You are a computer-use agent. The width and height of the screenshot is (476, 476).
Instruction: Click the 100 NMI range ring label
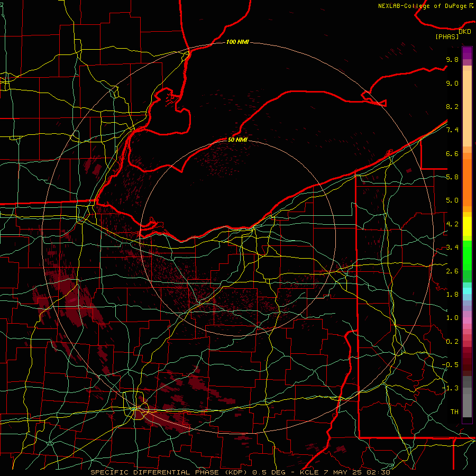click(x=237, y=42)
